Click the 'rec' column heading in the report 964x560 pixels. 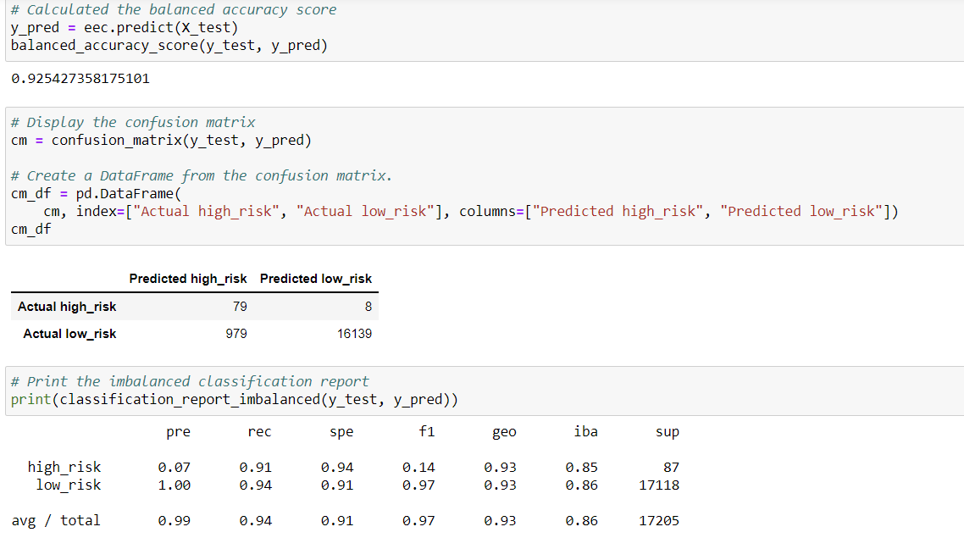pos(259,432)
